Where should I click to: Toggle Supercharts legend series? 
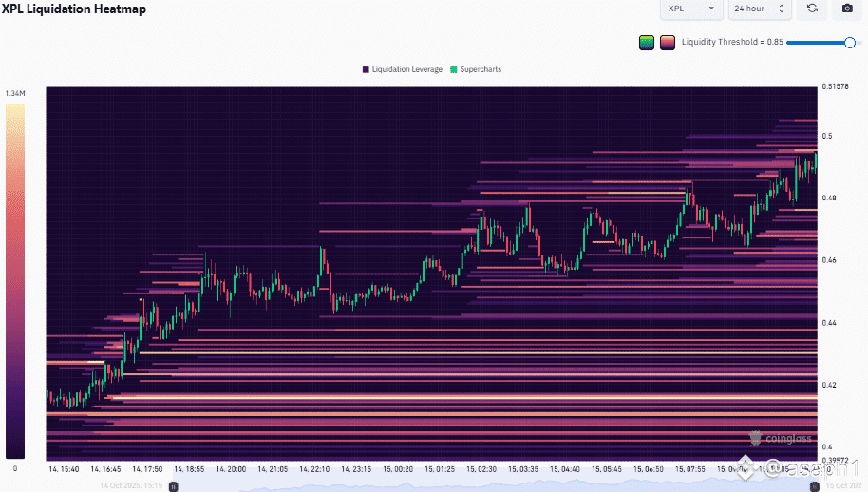476,69
